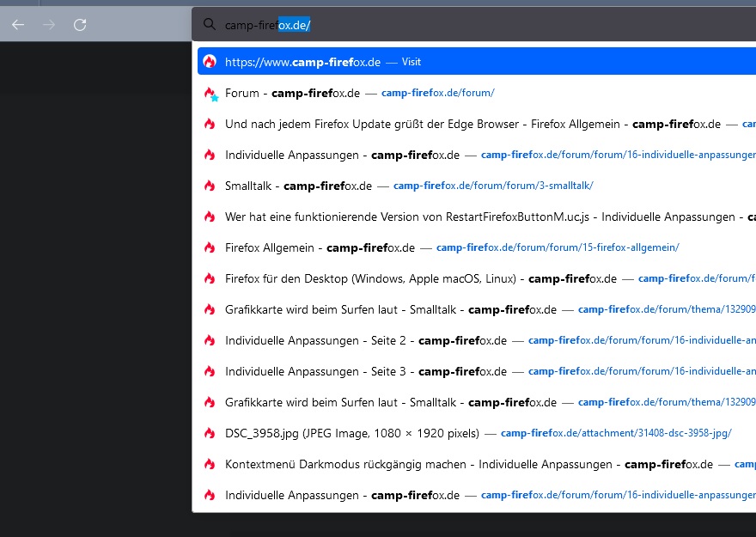The width and height of the screenshot is (756, 537).
Task: Click the Back arrow navigation button
Action: pos(18,25)
